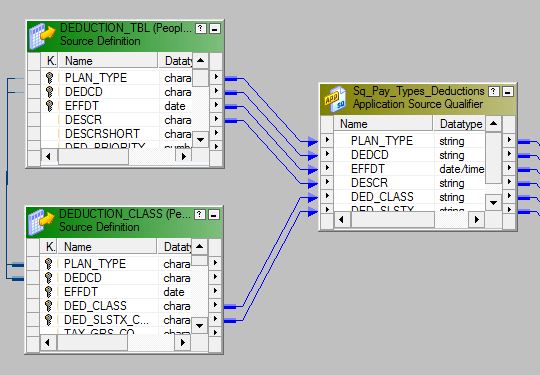
Task: Click the DEDUCTION_CLASS source definition table icon
Action: (x=41, y=221)
